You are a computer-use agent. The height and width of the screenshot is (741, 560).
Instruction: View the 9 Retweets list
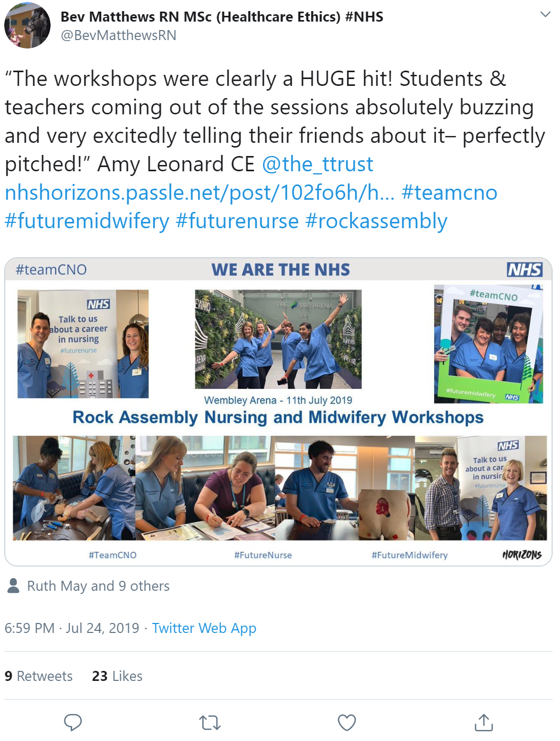click(38, 676)
